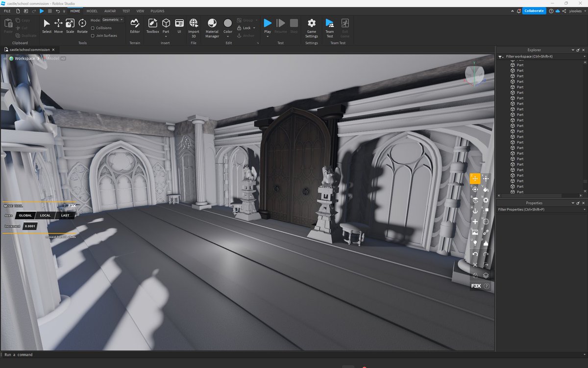This screenshot has width=588, height=368.
Task: Activate the Rotate tool
Action: pyautogui.click(x=82, y=26)
